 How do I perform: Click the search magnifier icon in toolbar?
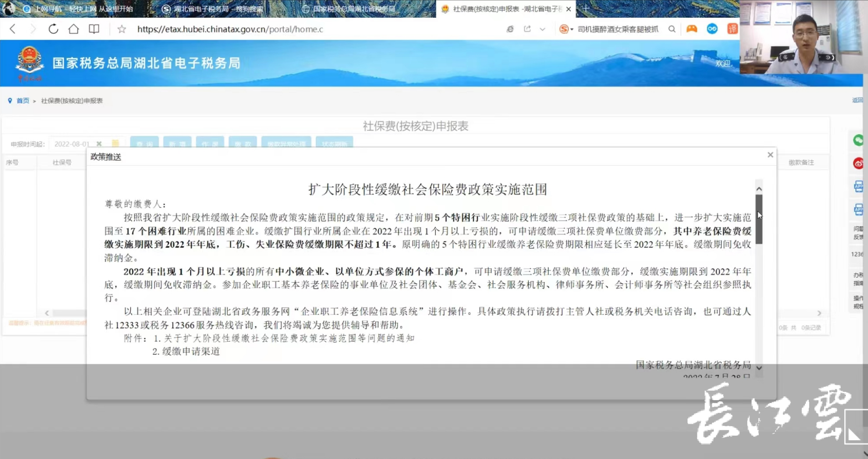(x=672, y=29)
